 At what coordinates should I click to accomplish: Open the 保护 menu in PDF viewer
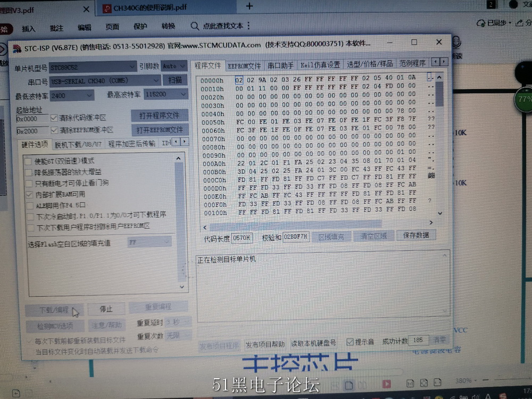(x=140, y=27)
